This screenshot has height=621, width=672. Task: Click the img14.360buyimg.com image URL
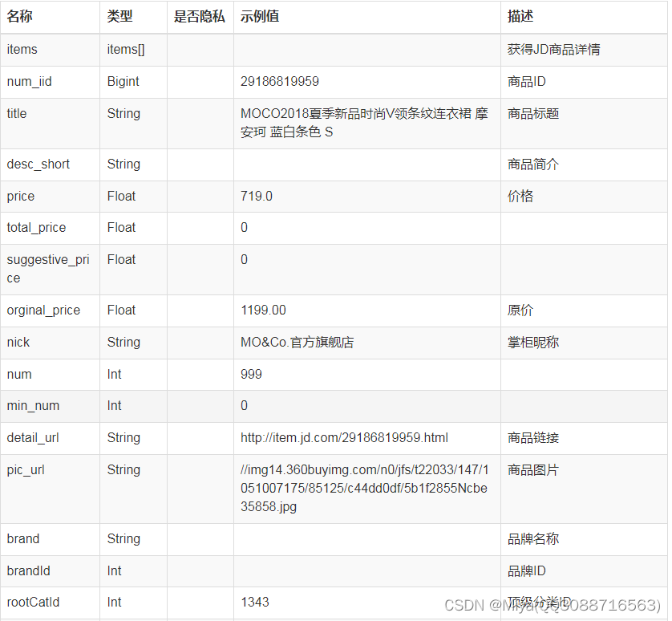click(364, 489)
